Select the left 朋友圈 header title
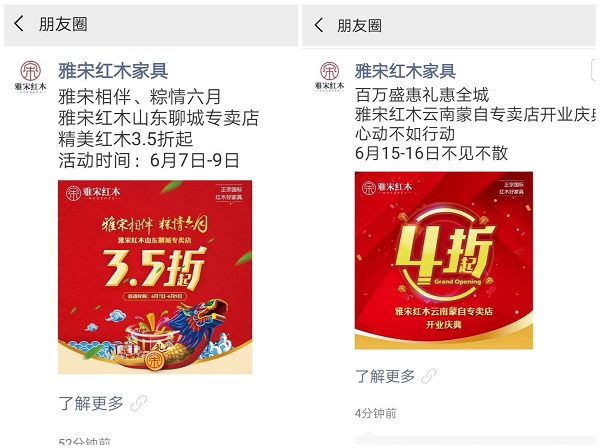600x448 pixels. 63,24
